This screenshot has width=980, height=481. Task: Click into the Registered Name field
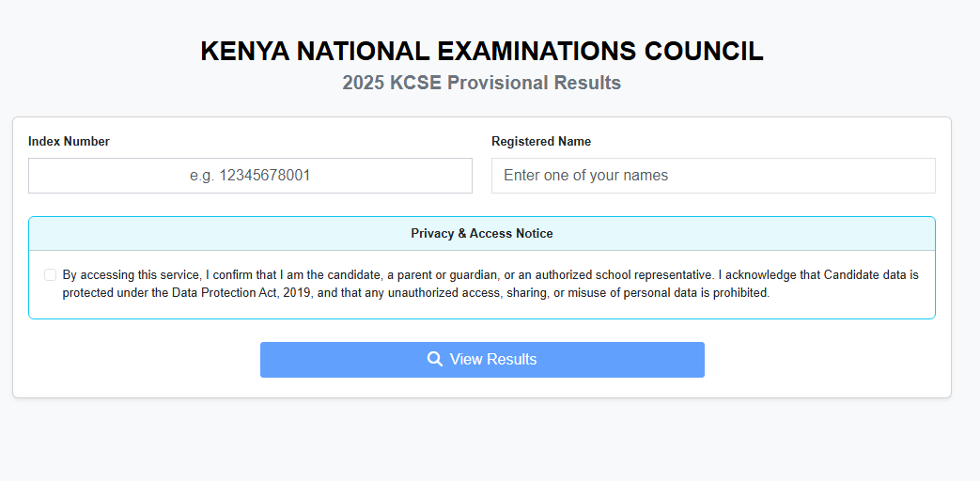click(713, 176)
